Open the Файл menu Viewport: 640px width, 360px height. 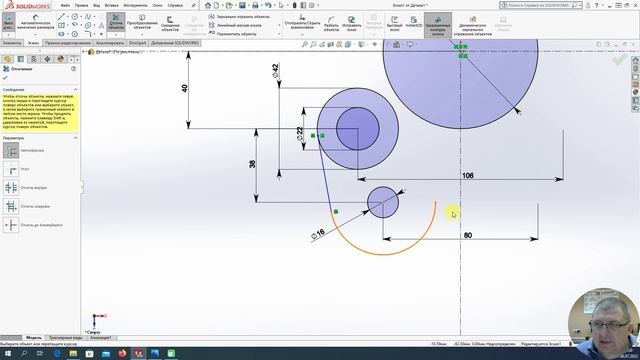[65, 6]
